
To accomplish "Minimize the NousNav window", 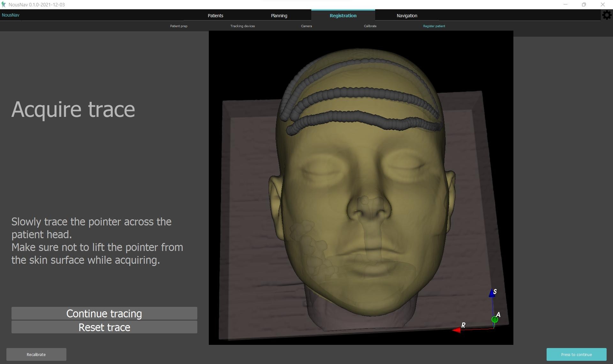I will (565, 4).
